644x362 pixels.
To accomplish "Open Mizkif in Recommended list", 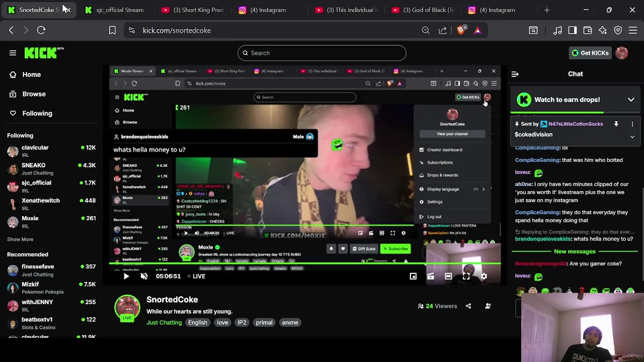I will [51, 288].
